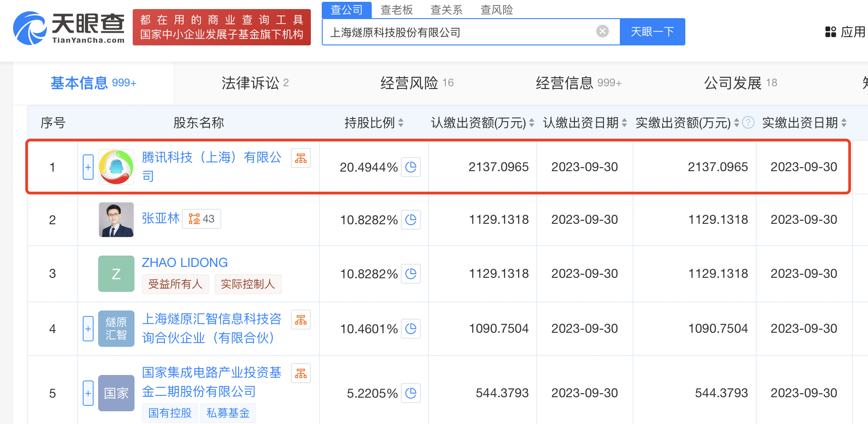Clear the search box with the X icon
The width and height of the screenshot is (868, 424).
[x=603, y=31]
